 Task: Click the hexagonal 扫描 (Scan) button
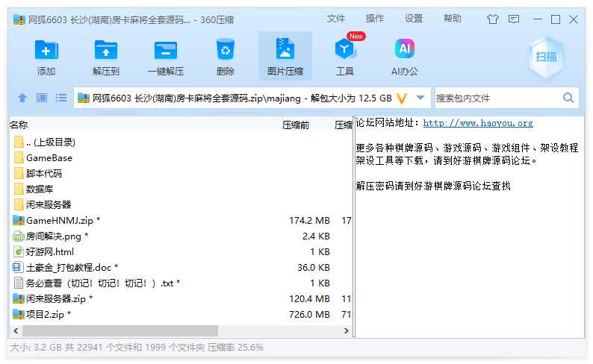pos(546,57)
